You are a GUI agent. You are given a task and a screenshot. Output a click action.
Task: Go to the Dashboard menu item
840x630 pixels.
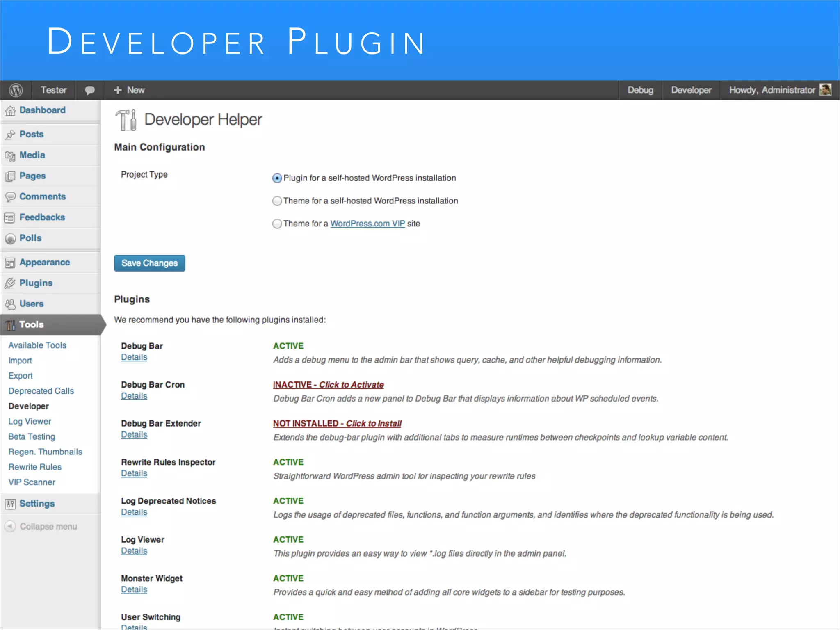(x=42, y=110)
